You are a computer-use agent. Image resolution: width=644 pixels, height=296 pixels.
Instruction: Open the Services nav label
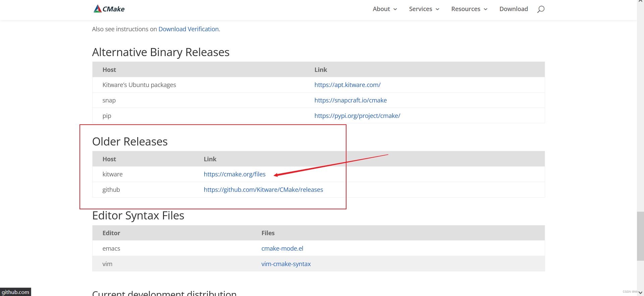point(421,9)
